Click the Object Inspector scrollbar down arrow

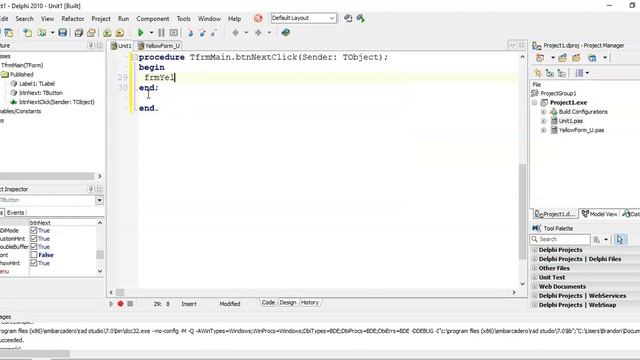coord(100,271)
